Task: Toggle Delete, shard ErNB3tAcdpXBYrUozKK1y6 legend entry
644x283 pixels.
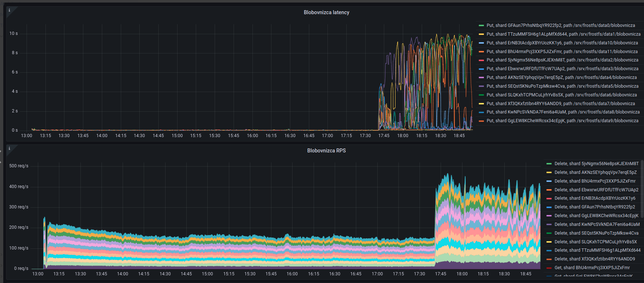Action: pyautogui.click(x=595, y=198)
